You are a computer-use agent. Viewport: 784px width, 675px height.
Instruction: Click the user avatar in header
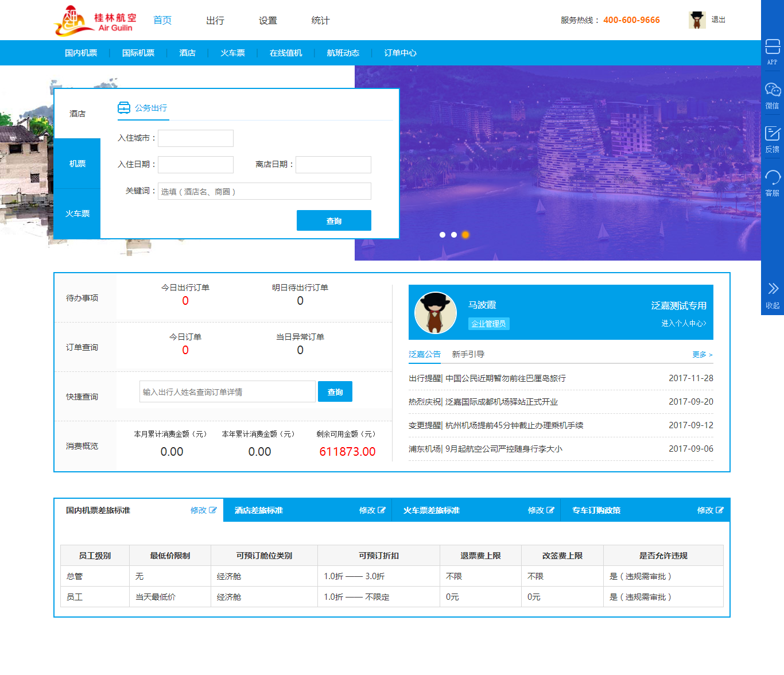(697, 20)
